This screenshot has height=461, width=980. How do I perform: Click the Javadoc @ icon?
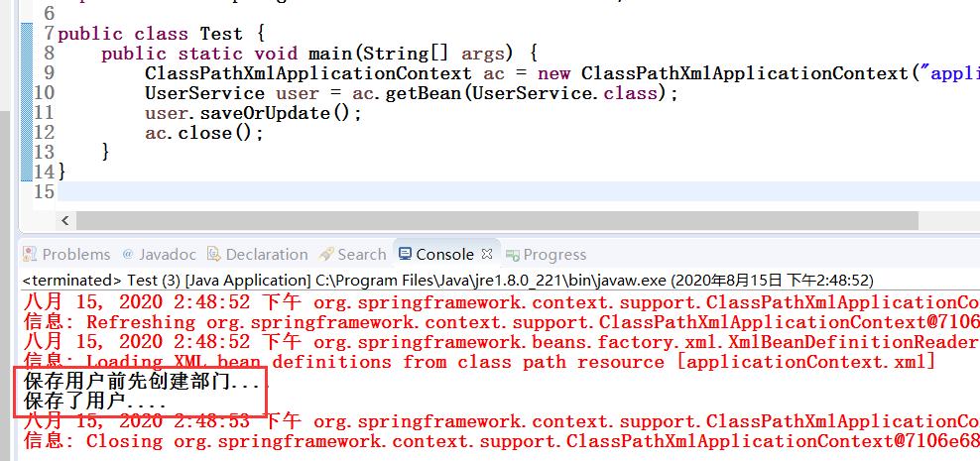click(128, 254)
